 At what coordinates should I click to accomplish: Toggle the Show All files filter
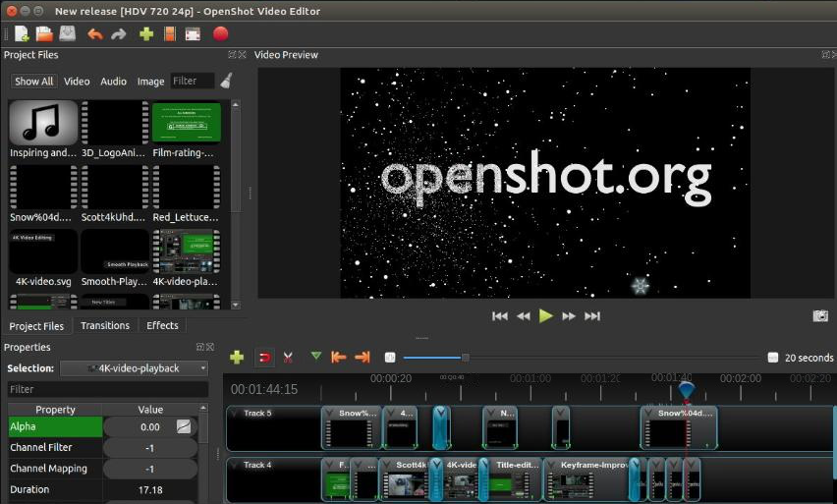[33, 82]
